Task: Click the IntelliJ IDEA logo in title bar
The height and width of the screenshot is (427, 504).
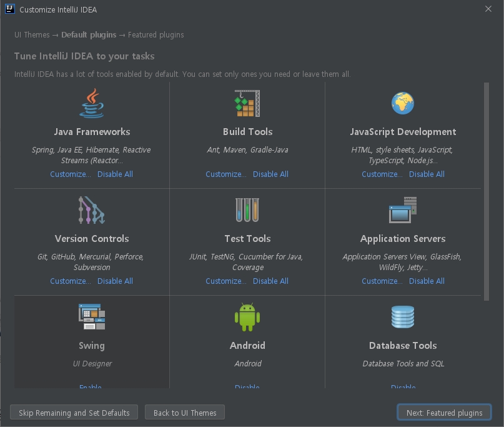Action: pos(10,9)
